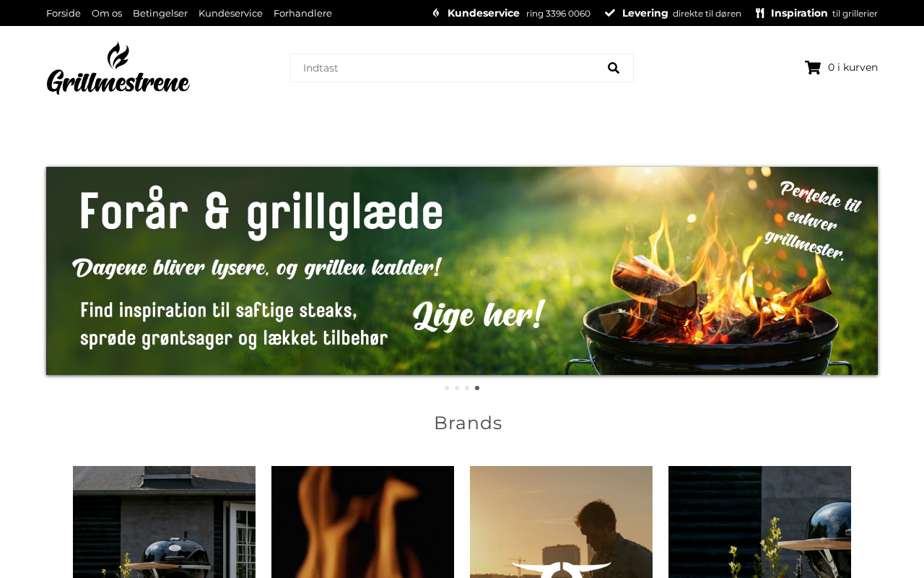Open the Forår & grillglæde banner
The height and width of the screenshot is (578, 924).
(462, 271)
